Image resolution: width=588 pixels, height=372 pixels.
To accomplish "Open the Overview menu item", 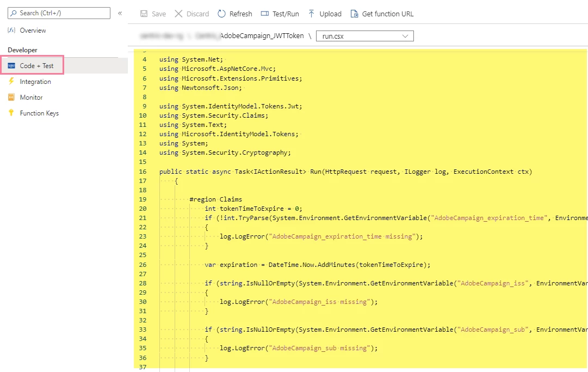I will [33, 31].
